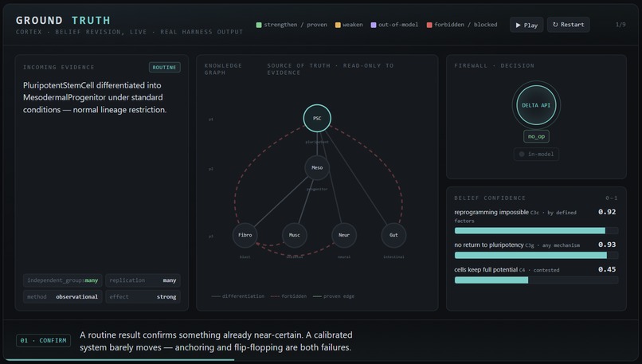Click the PluripotentStemCell evidence text

(x=95, y=97)
